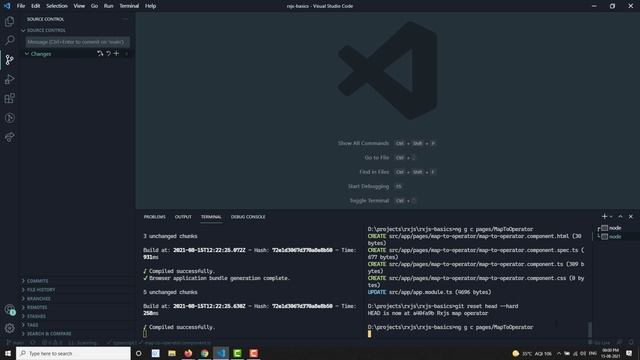Open the Extensions view
The width and height of the screenshot is (640, 360).
(9, 98)
